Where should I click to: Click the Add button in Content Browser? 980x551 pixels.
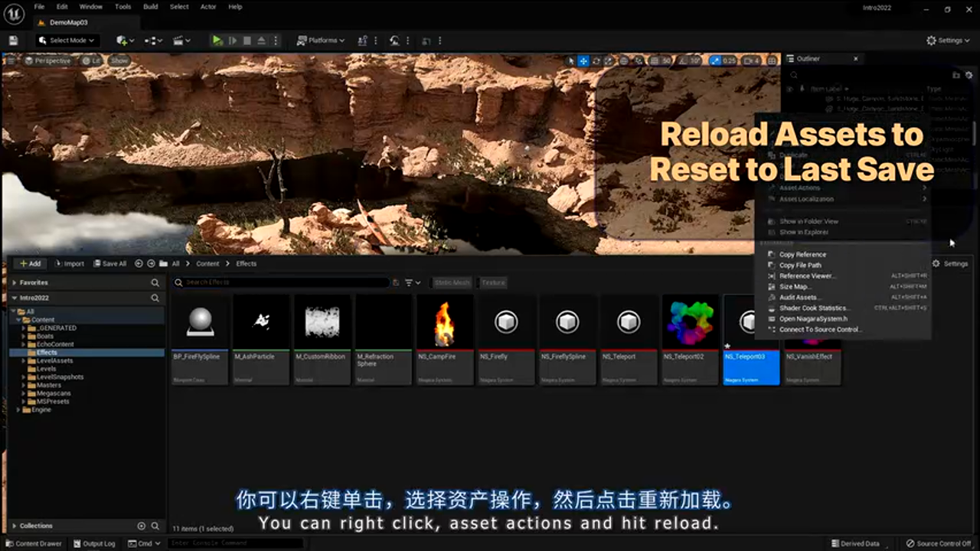click(30, 263)
